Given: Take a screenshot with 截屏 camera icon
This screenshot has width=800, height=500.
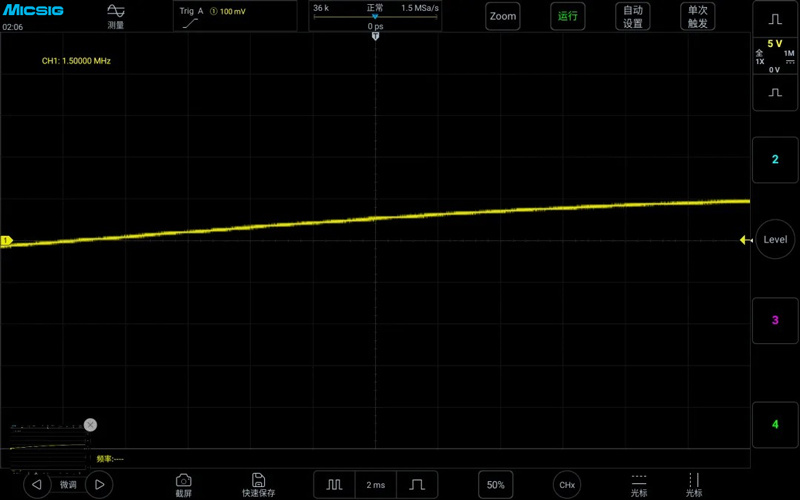Looking at the screenshot, I should point(183,485).
